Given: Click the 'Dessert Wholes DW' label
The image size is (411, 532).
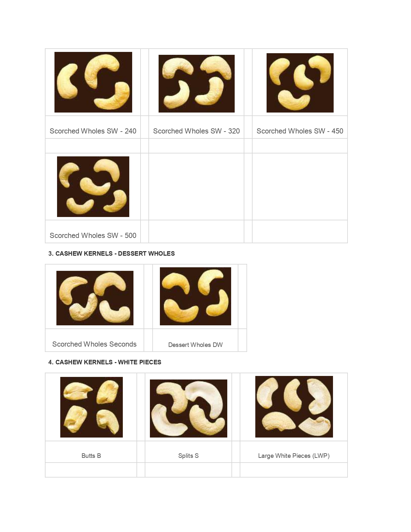Looking at the screenshot, I should [x=195, y=345].
